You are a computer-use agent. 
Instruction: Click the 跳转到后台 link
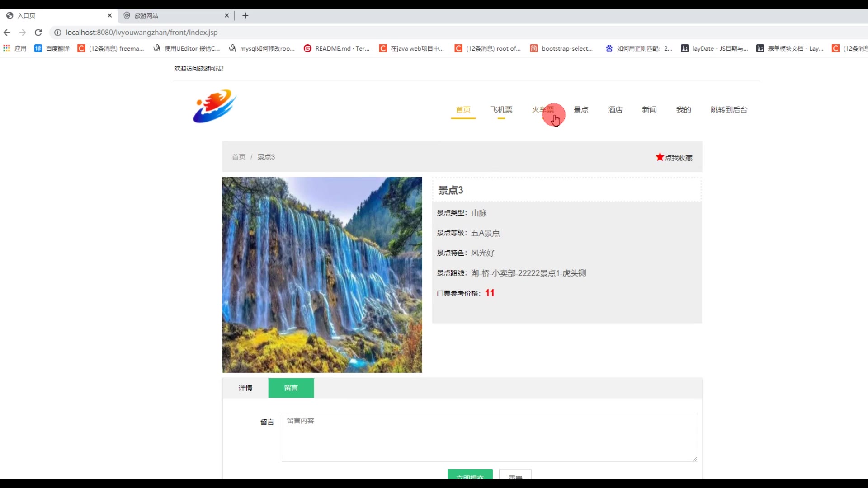tap(729, 109)
